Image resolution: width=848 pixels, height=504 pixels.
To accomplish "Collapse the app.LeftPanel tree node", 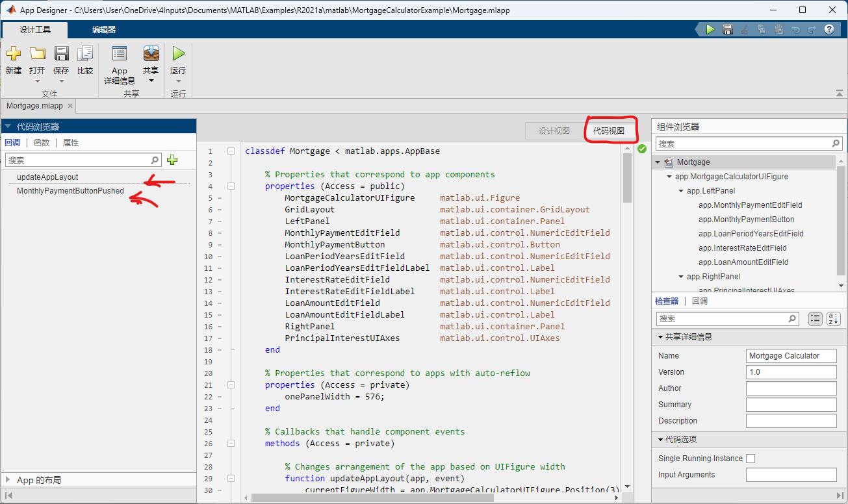I will click(x=681, y=191).
